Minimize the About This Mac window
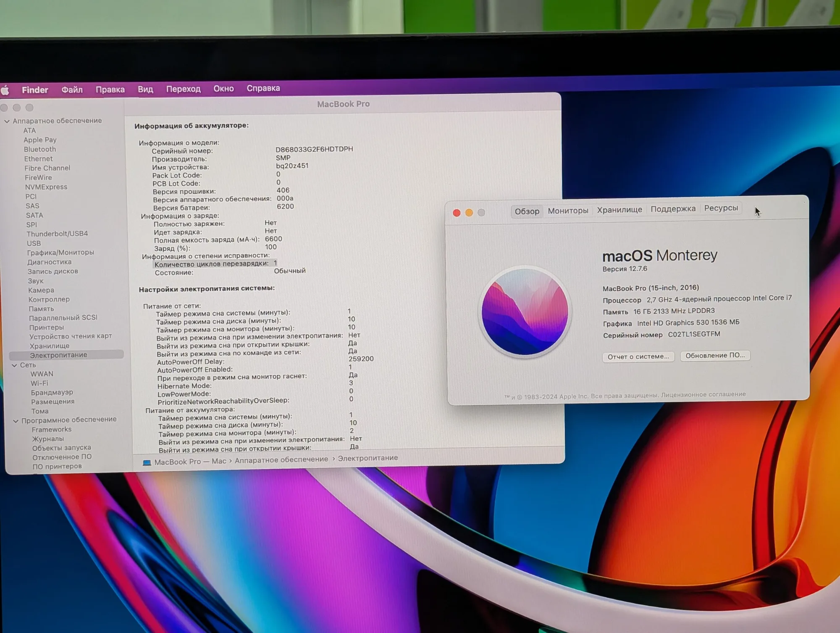 click(469, 213)
